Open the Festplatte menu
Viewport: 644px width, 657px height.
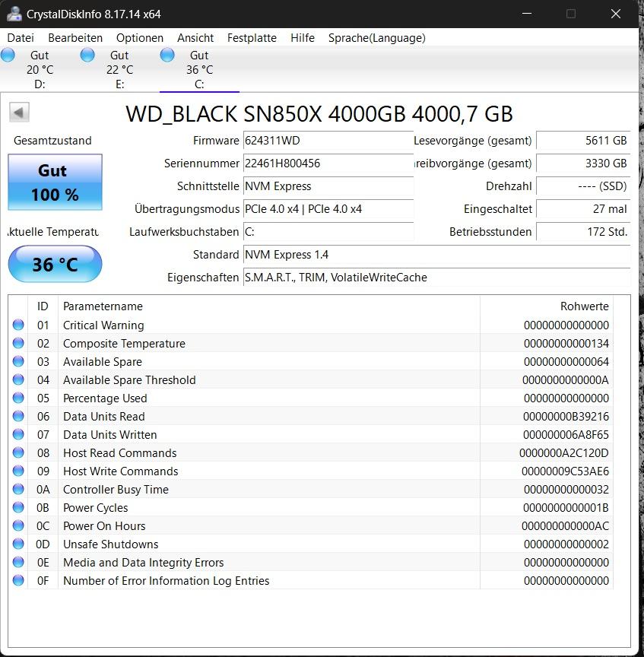click(252, 38)
